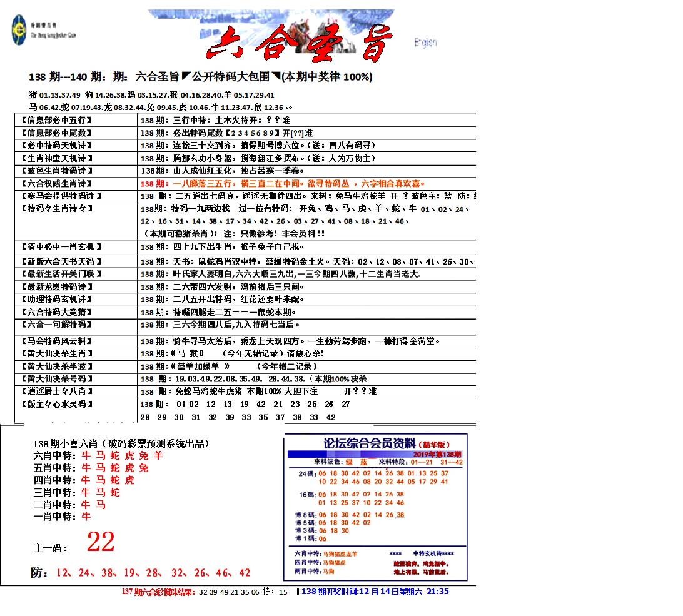Screen dimensions: 683x616
Task: Select the 黄大仙决杀号码 row label
Action: (56, 379)
